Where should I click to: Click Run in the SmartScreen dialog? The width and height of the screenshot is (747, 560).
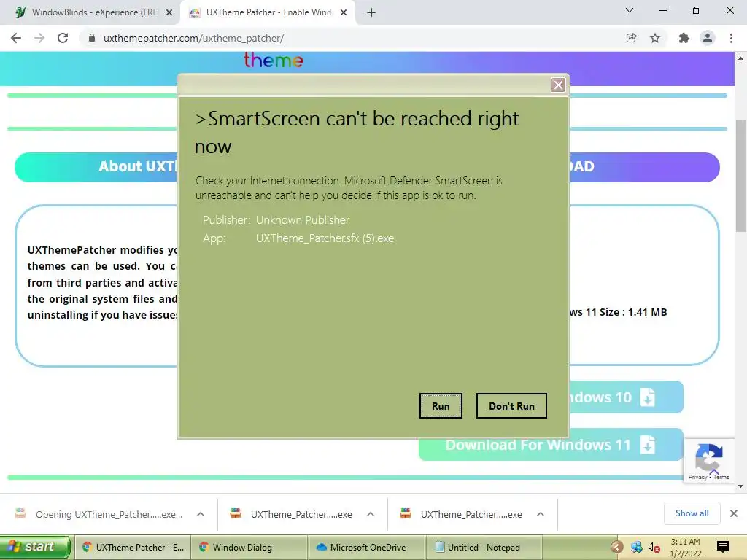pos(441,405)
